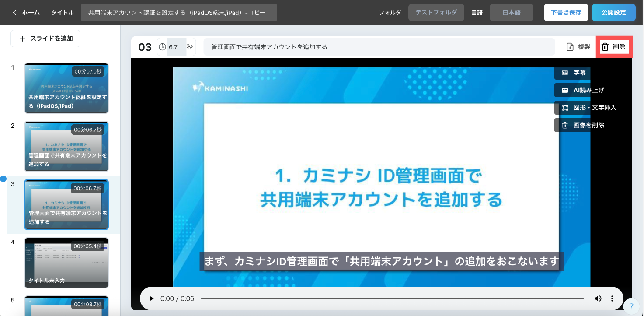This screenshot has width=644, height=316.
Task: Click the clock icon beside duration
Action: [x=162, y=47]
